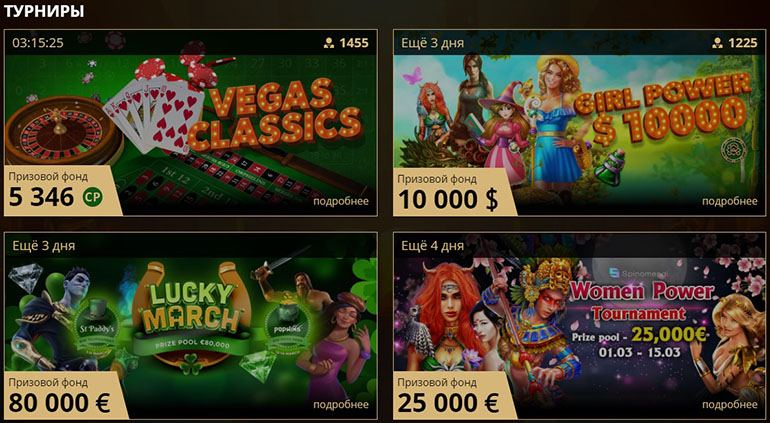Open details link on Girl Power card
770x423 pixels.
(x=730, y=201)
